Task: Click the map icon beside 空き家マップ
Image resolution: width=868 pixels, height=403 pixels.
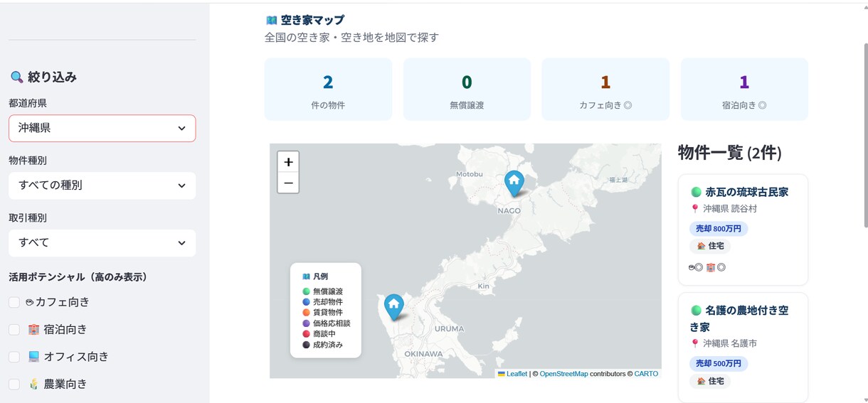Action: coord(271,21)
